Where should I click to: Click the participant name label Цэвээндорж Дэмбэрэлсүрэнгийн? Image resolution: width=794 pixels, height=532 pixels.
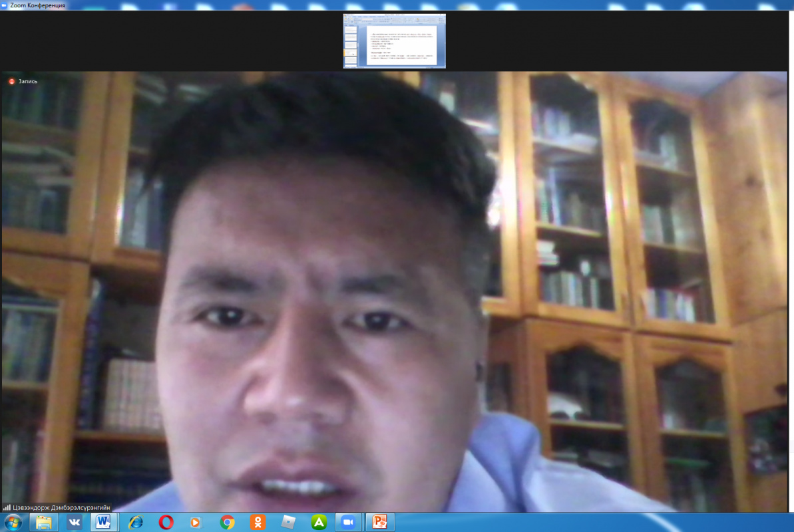click(61, 507)
